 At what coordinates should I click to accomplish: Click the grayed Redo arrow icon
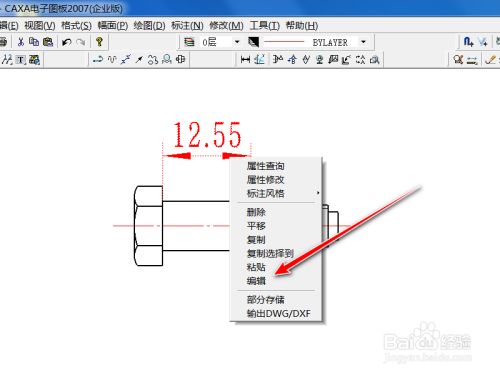(x=81, y=42)
